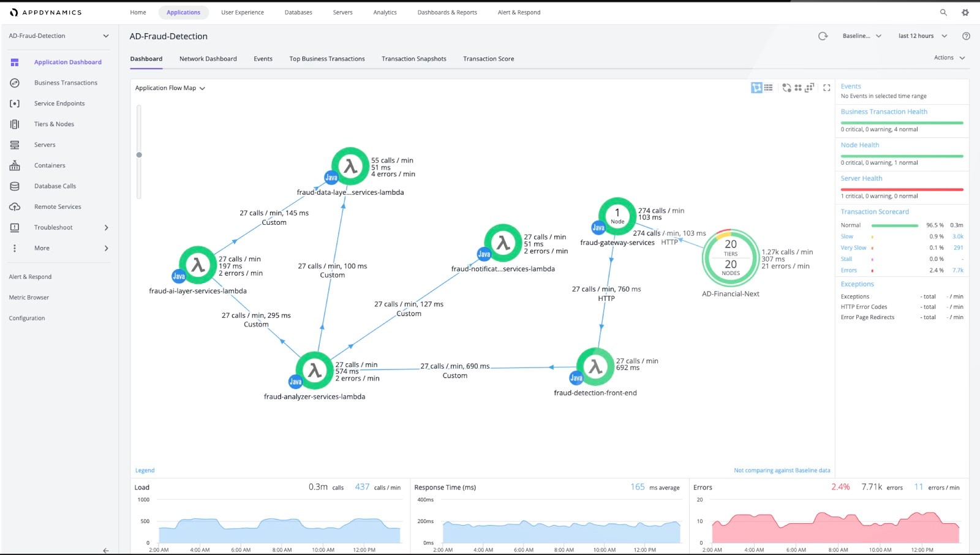Switch to Transaction Snapshots tab
980x555 pixels.
pos(413,59)
